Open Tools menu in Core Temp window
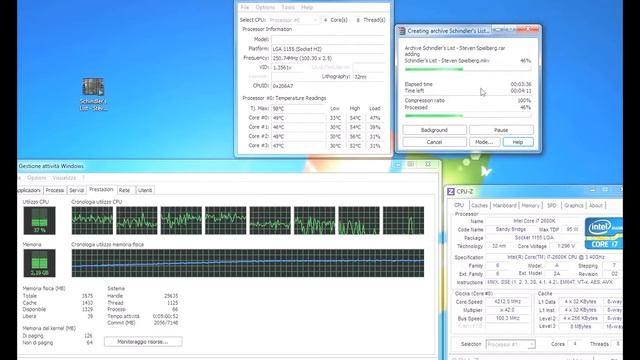This screenshot has height=360, width=640. [x=288, y=7]
